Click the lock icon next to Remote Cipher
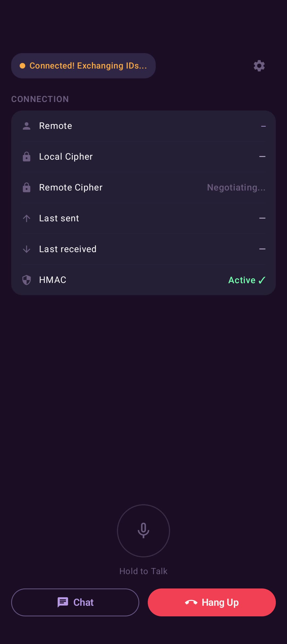 point(27,188)
